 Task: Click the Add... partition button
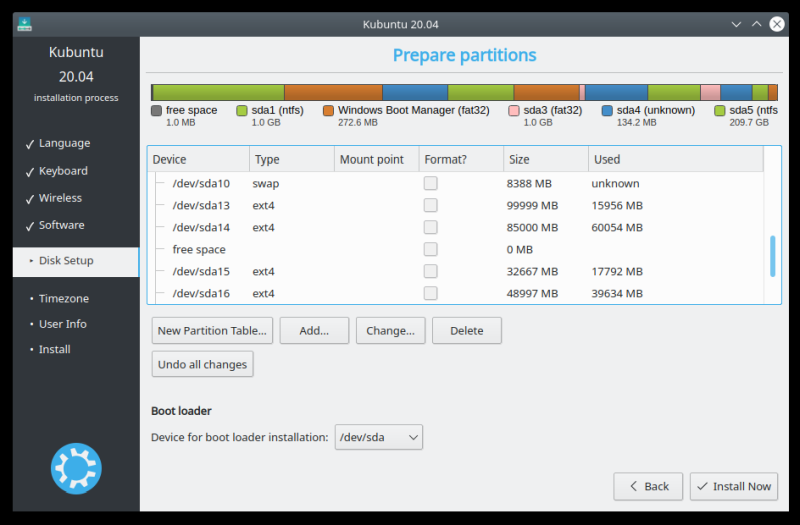[x=314, y=331]
